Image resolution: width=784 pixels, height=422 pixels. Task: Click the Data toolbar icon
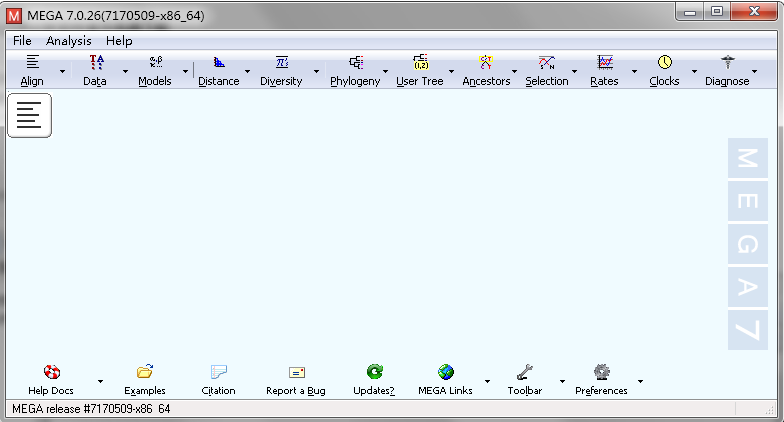click(x=96, y=62)
